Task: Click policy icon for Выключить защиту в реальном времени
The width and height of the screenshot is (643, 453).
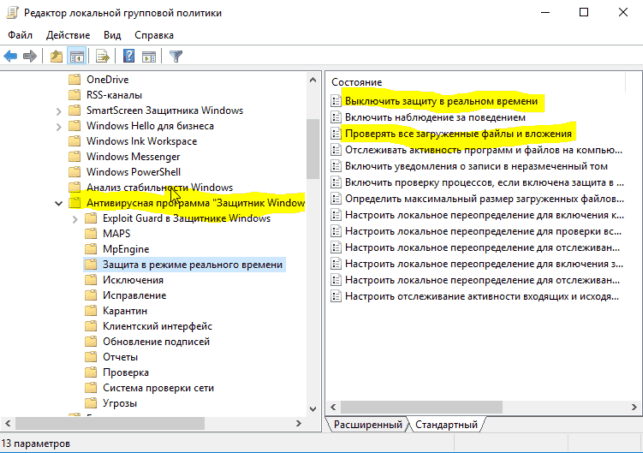Action: tap(336, 101)
